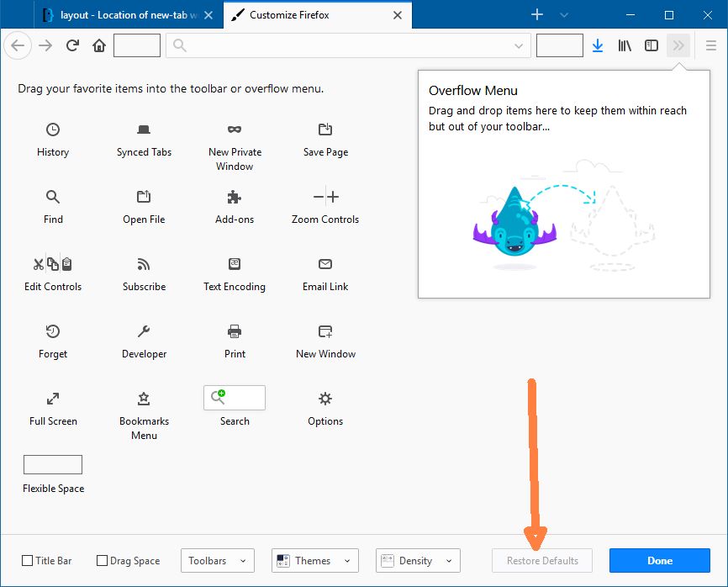Click the flexible space left of URL bar
This screenshot has width=728, height=587.
137,45
